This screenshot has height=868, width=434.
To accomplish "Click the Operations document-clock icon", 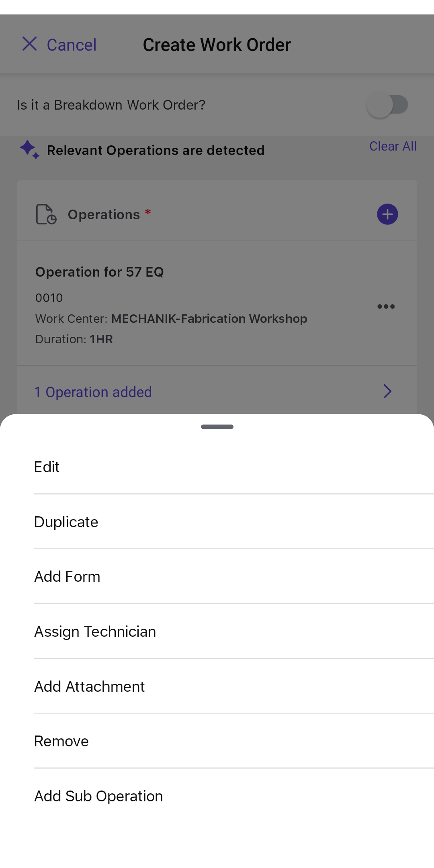I will click(46, 214).
